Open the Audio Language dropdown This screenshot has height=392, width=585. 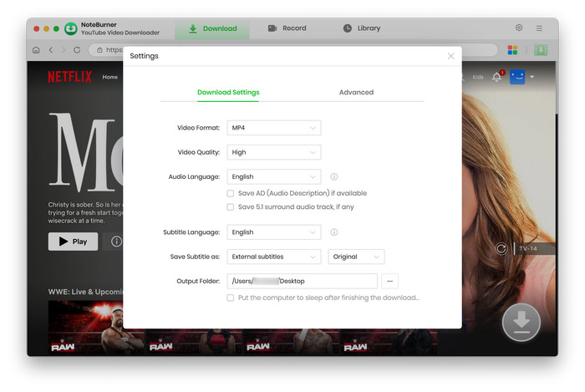pyautogui.click(x=274, y=177)
